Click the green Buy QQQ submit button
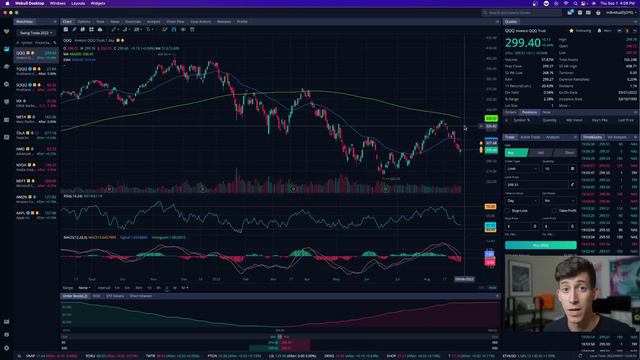This screenshot has height=360, width=640. pyautogui.click(x=541, y=245)
